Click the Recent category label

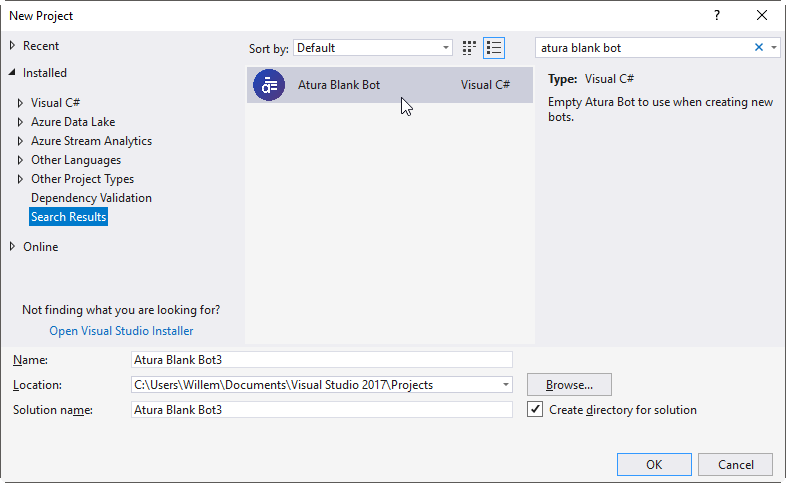41,46
